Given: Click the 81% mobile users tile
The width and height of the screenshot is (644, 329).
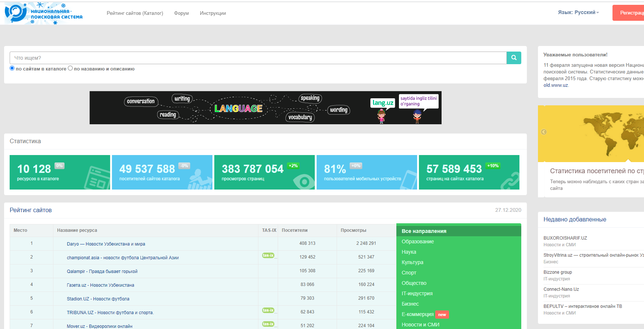Looking at the screenshot, I should (x=367, y=172).
